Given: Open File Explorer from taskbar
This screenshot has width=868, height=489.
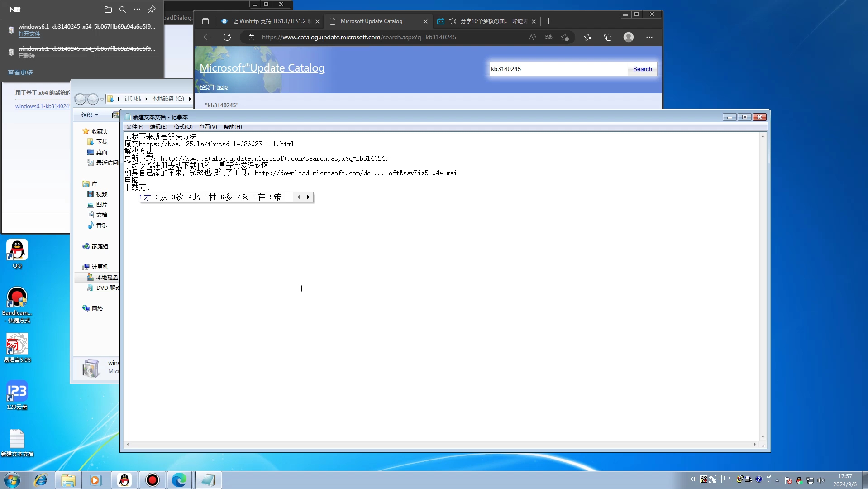Looking at the screenshot, I should (x=68, y=480).
